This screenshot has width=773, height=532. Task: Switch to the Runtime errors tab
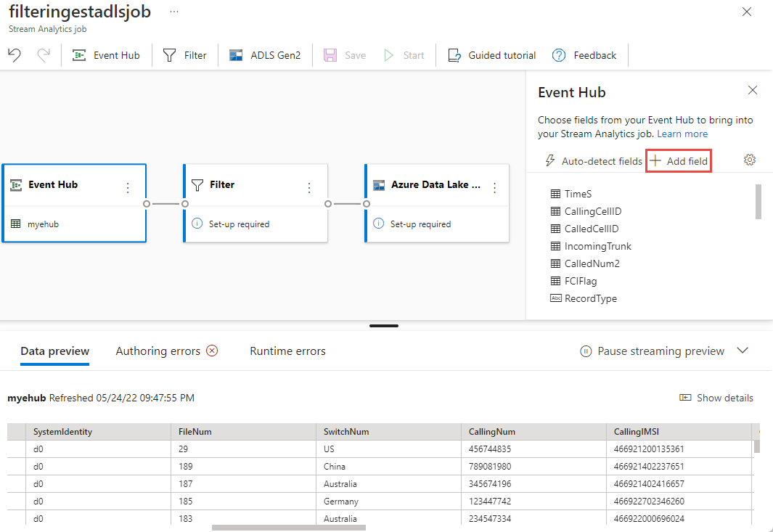pos(287,351)
